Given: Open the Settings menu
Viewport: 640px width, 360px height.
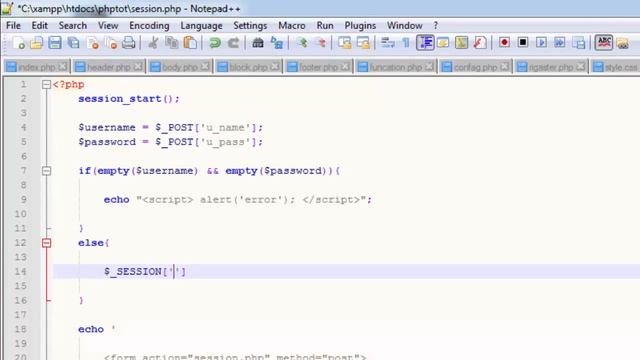Looking at the screenshot, I should (x=250, y=25).
